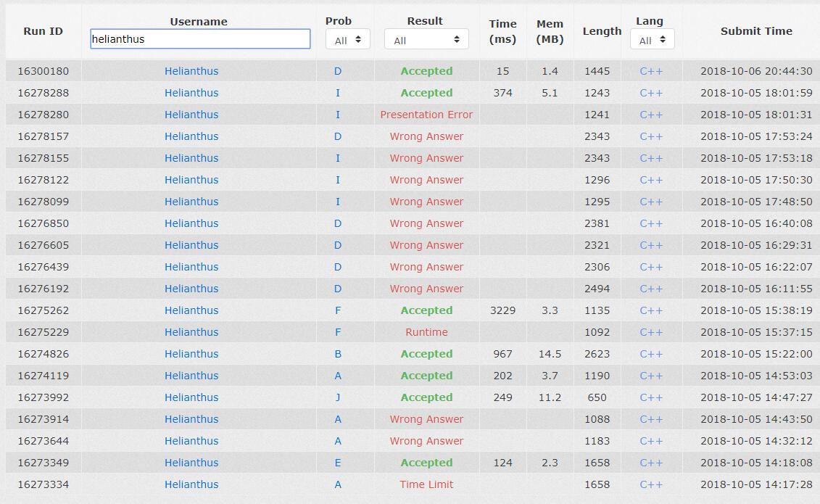Click the Submit Time column header
This screenshot has height=504, width=820.
coord(756,31)
